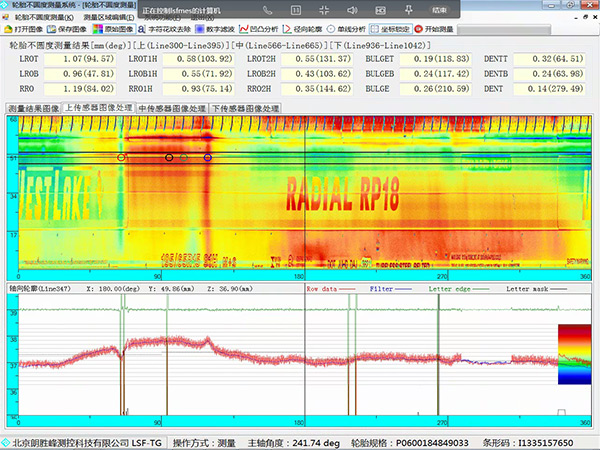
Task: Pin the remote control bar
Action: (408, 10)
